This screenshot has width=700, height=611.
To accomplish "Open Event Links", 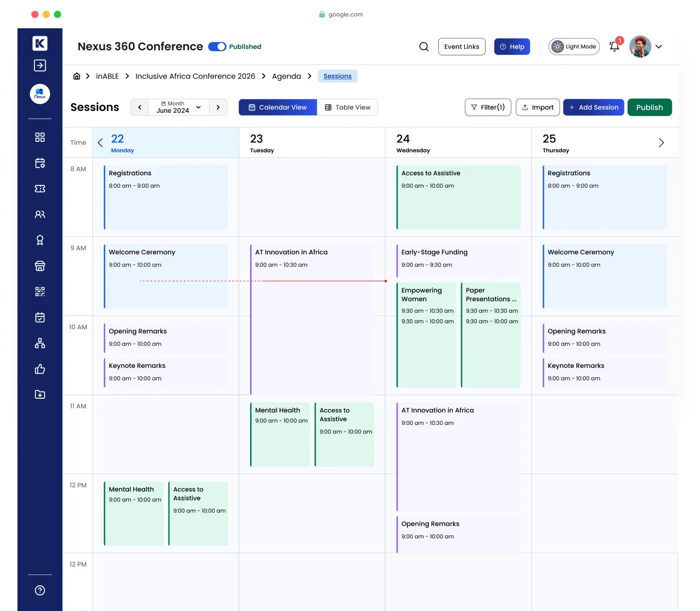I will tap(462, 47).
